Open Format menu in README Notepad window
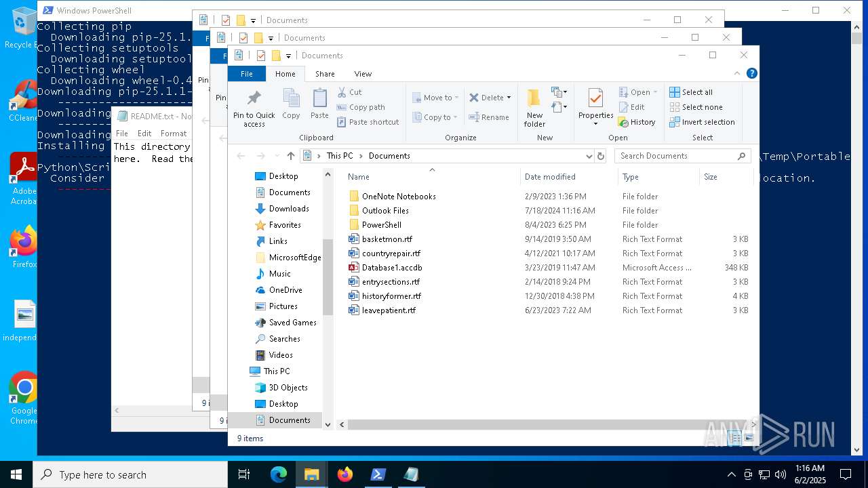The image size is (868, 488). tap(174, 134)
